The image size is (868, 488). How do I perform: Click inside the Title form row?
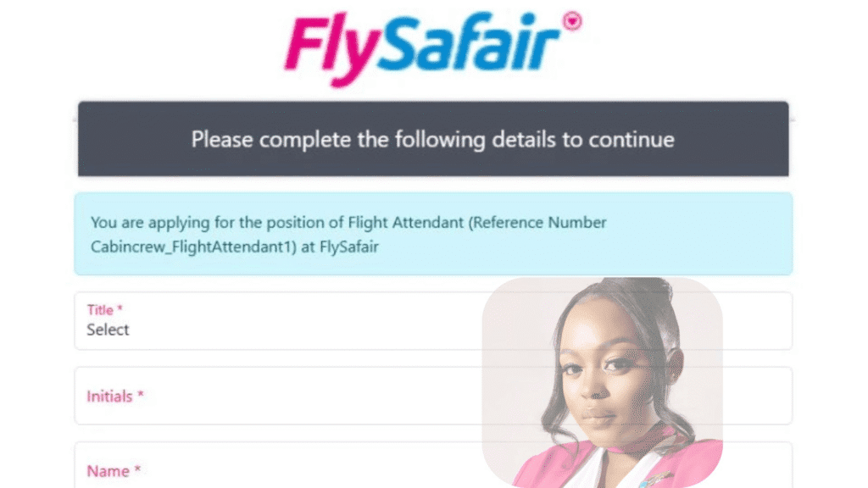(x=254, y=322)
